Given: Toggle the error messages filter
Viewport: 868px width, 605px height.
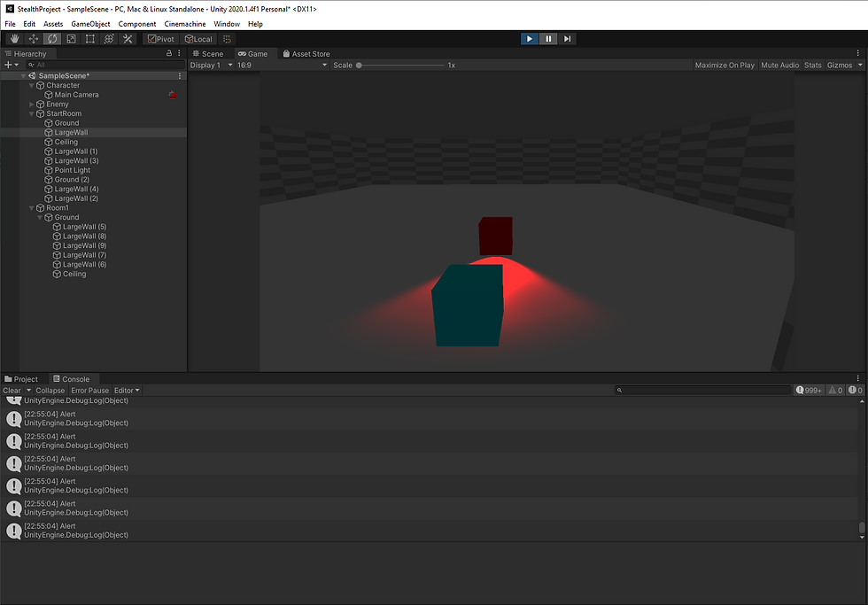Looking at the screenshot, I should [x=856, y=391].
